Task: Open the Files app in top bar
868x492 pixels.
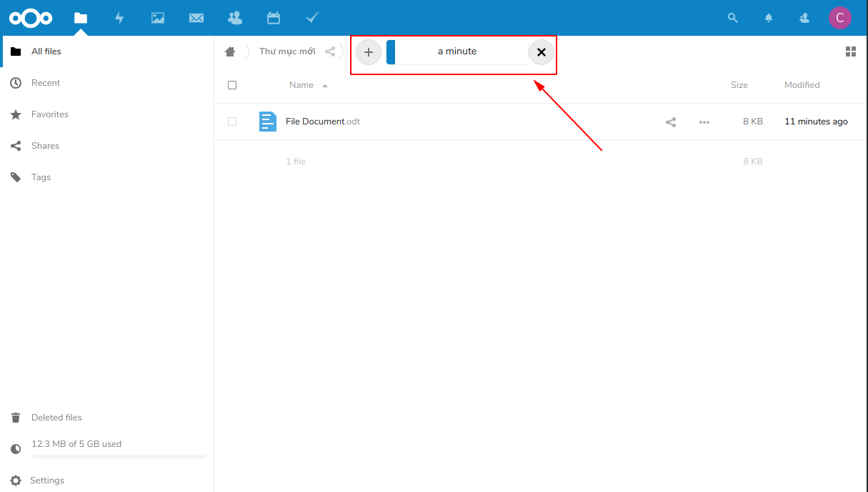Action: tap(81, 18)
